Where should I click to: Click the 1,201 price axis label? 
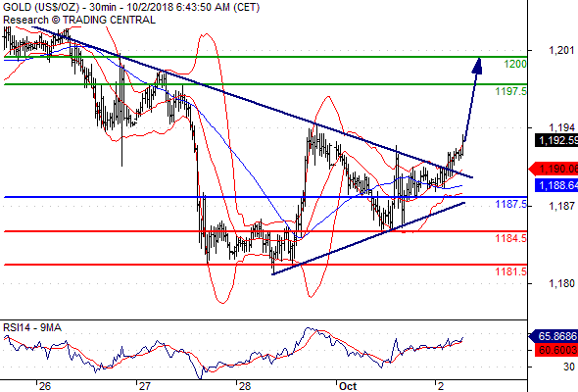coord(561,50)
